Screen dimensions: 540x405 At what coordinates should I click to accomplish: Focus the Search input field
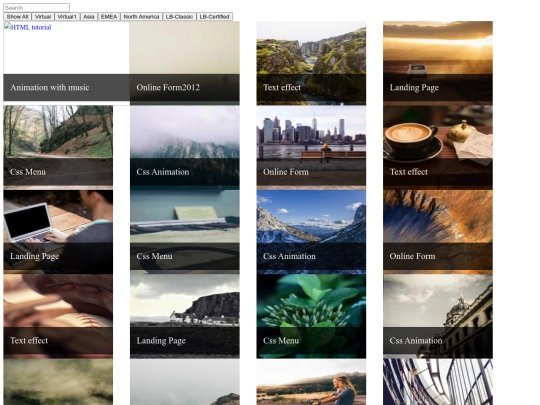(37, 8)
